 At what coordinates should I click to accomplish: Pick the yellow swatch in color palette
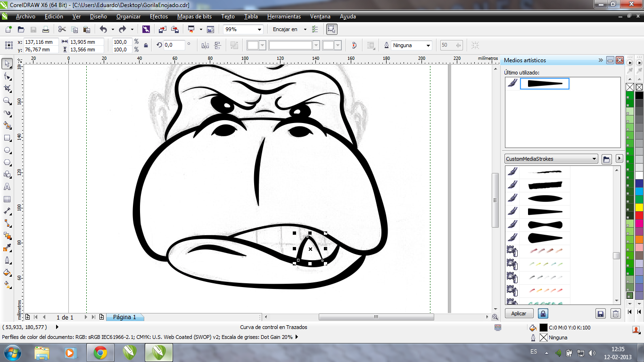[639, 207]
